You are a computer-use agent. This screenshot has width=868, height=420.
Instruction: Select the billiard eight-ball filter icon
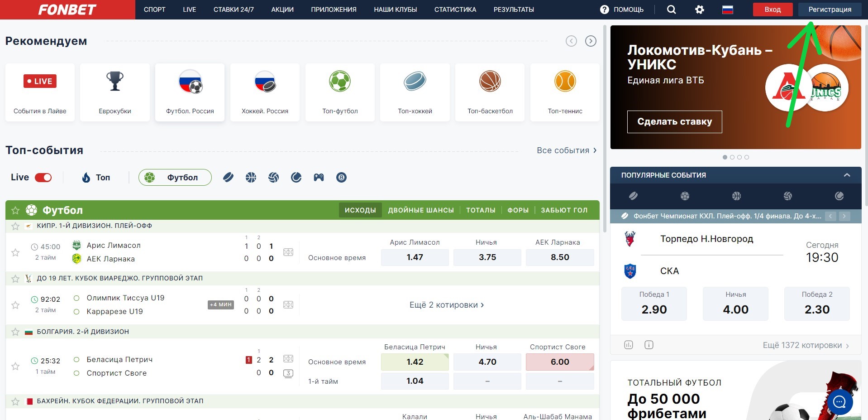click(342, 178)
